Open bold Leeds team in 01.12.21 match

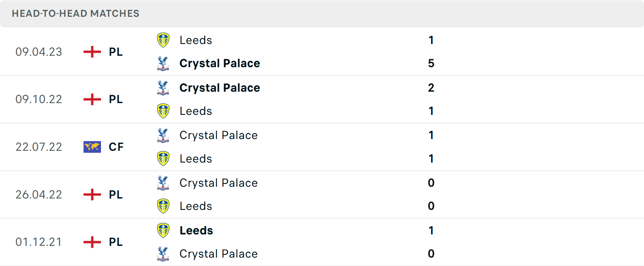196,230
